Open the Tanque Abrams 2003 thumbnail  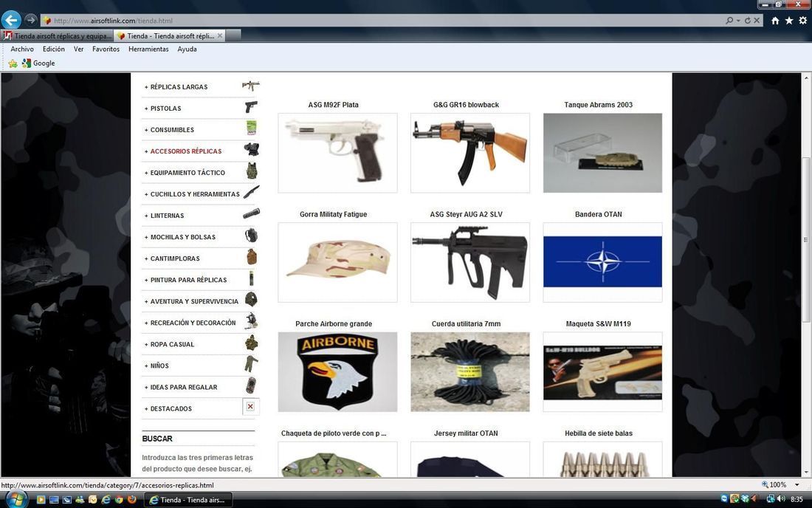603,153
